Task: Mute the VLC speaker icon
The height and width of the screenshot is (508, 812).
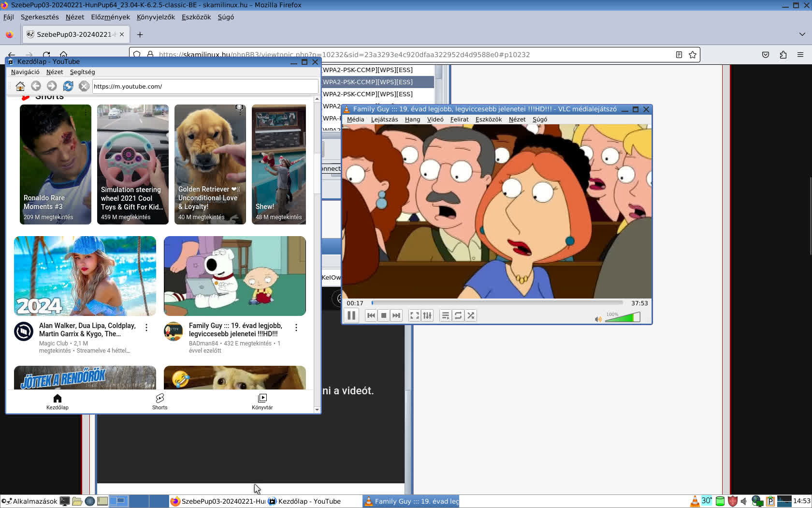Action: point(598,319)
